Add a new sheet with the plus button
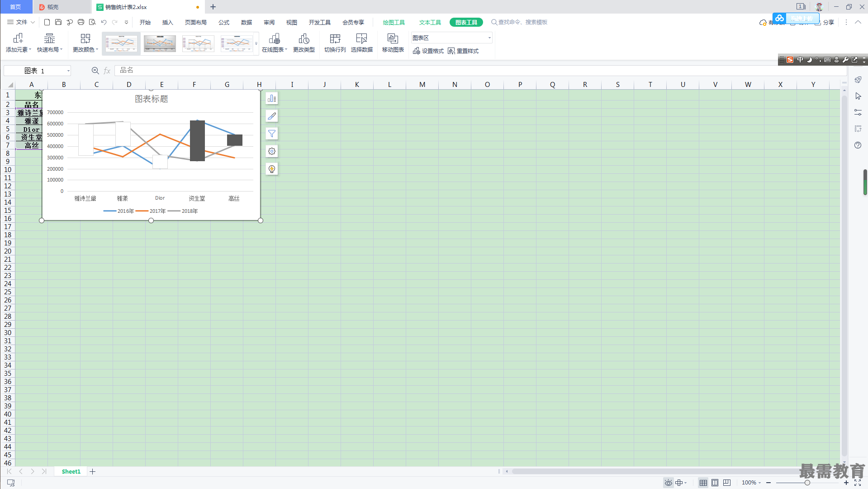This screenshot has width=868, height=489. coord(93,472)
